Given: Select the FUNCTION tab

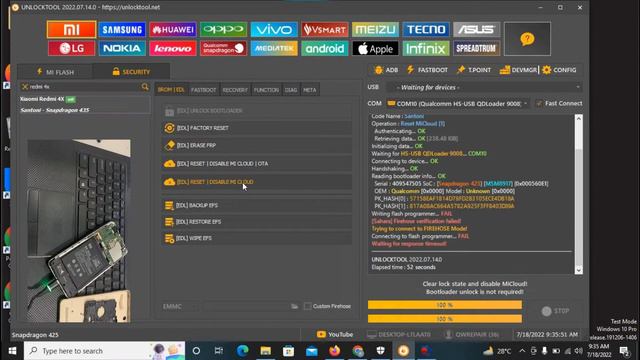Looking at the screenshot, I should coord(266,90).
